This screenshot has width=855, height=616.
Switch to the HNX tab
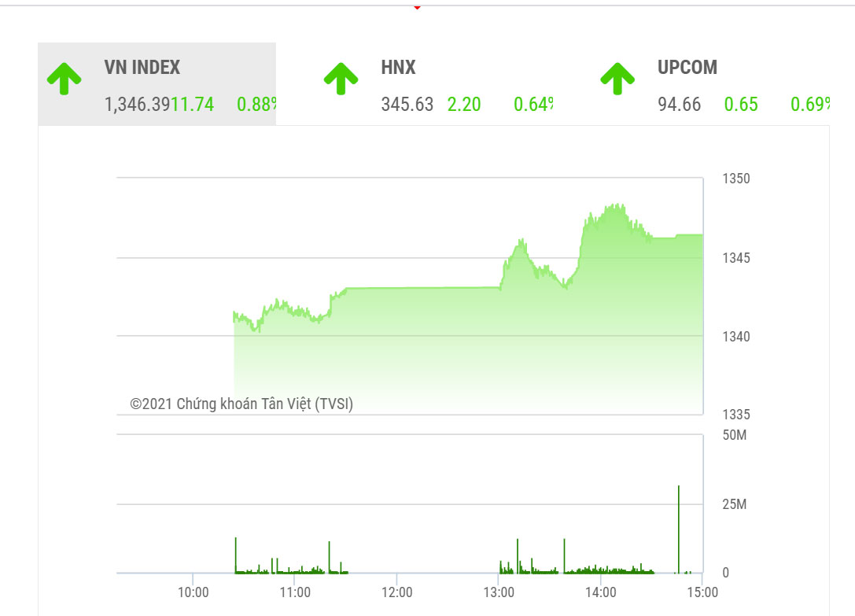[x=398, y=68]
